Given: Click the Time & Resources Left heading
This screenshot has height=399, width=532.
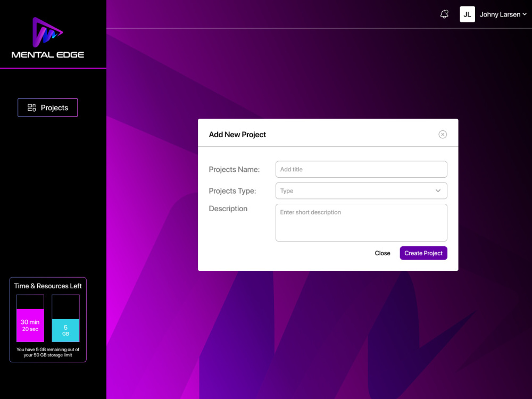Looking at the screenshot, I should (x=48, y=286).
